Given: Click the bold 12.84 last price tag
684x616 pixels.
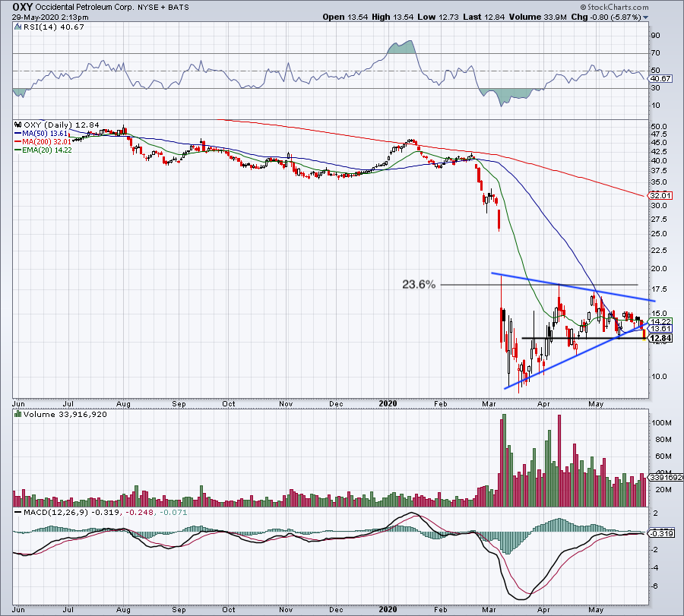Looking at the screenshot, I should click(660, 338).
